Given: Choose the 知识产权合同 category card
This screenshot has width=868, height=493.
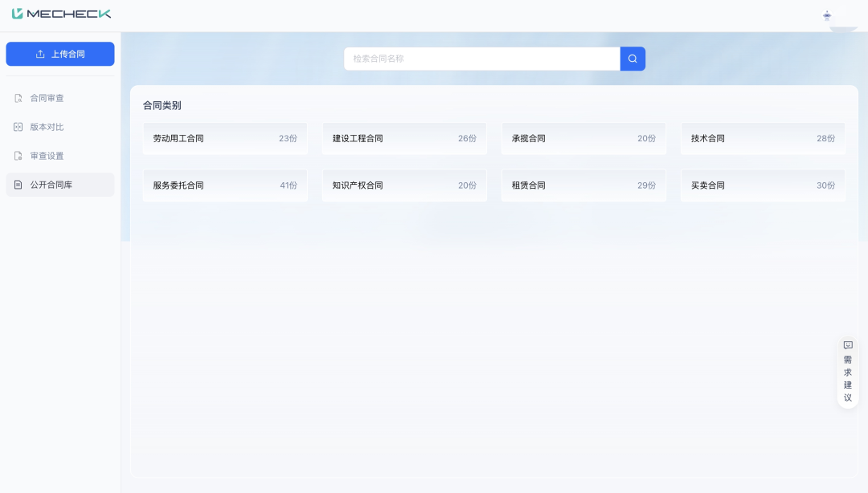Looking at the screenshot, I should point(404,185).
